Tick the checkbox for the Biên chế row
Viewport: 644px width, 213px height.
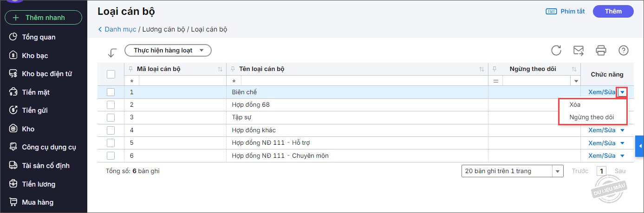click(111, 92)
